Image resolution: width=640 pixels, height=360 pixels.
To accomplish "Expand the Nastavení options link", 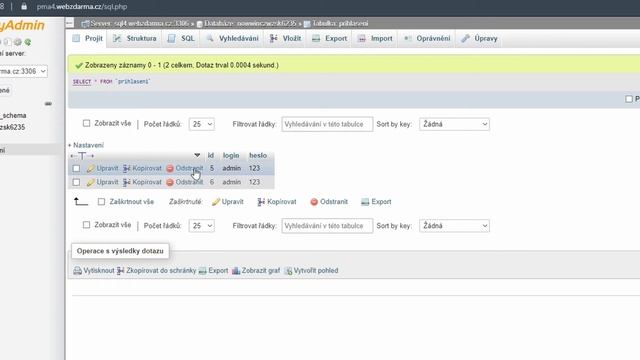I will coord(86,145).
